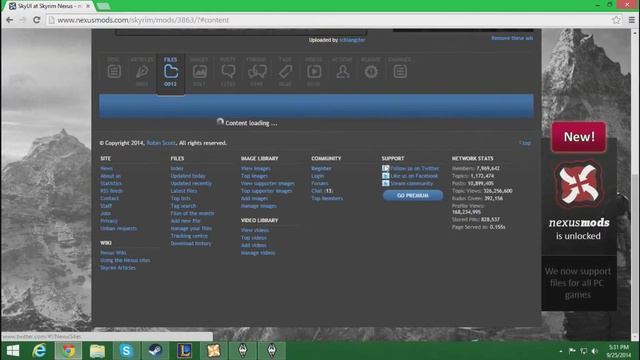Image resolution: width=640 pixels, height=360 pixels.
Task: Open the Chrome menu hamburger icon
Action: point(631,20)
